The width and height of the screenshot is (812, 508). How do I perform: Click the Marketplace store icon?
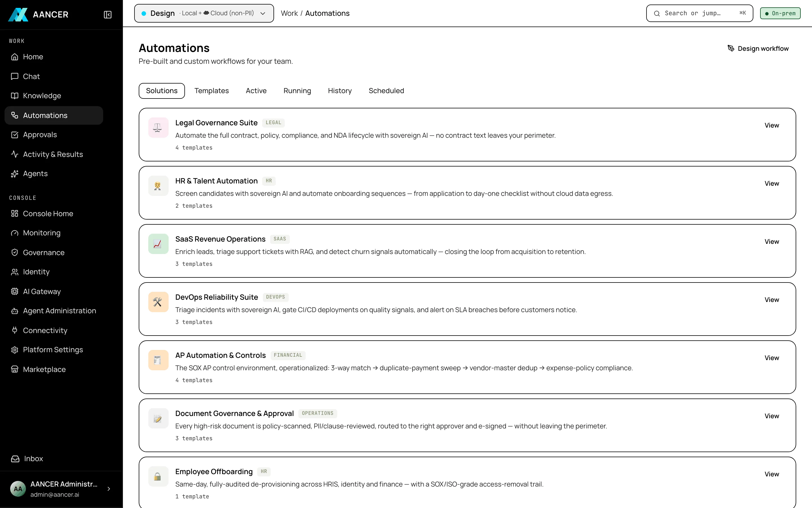click(x=14, y=369)
